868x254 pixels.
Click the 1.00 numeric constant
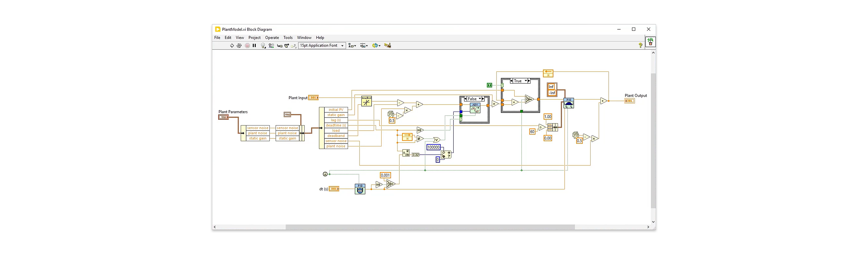coord(548,117)
